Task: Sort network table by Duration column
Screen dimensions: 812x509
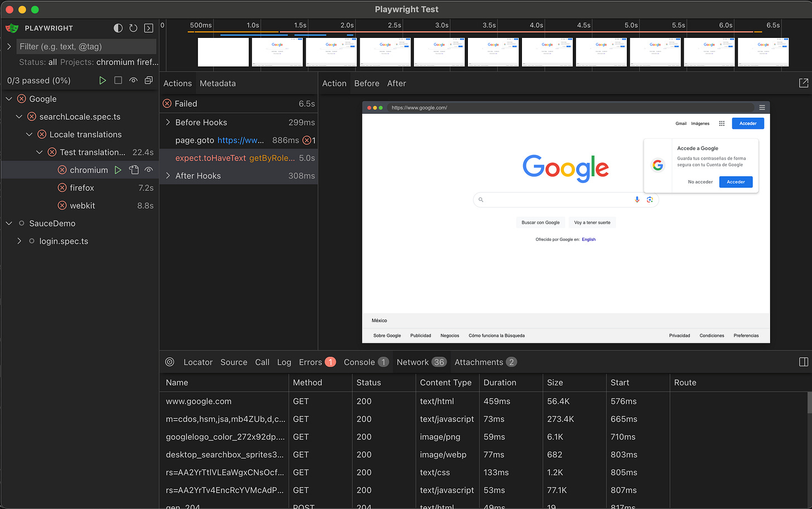Action: tap(510, 382)
